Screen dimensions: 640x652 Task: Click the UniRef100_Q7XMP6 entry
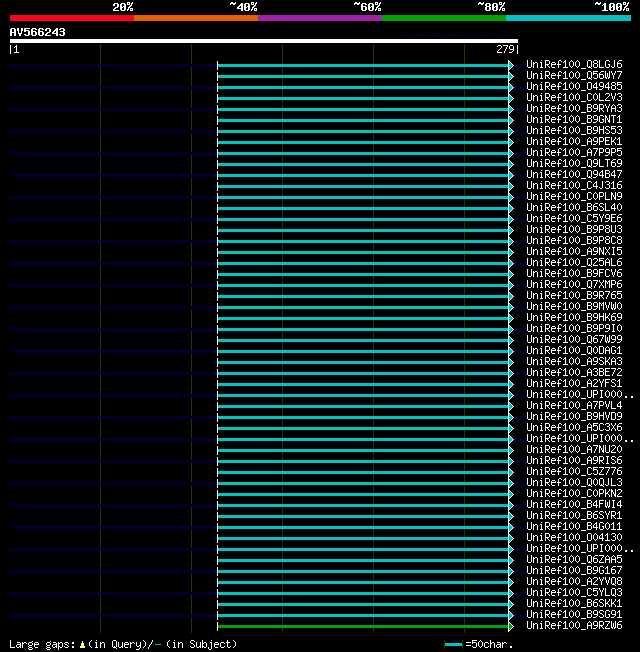coord(574,284)
